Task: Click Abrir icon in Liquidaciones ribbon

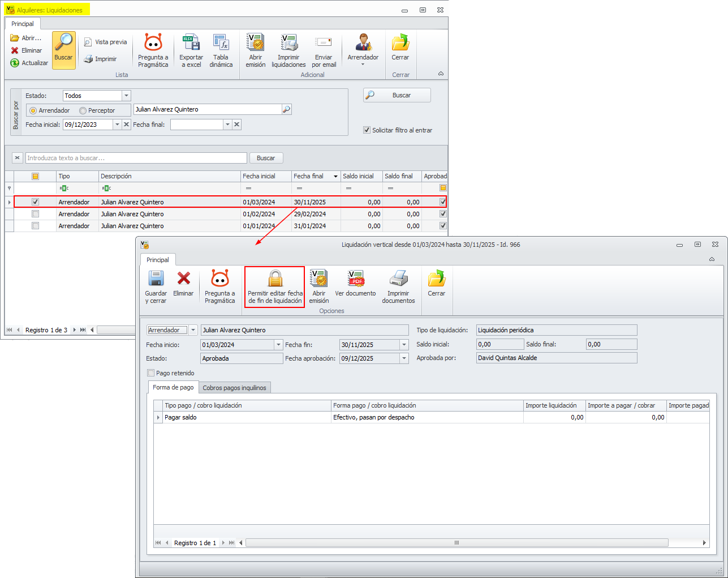Action: pyautogui.click(x=15, y=38)
